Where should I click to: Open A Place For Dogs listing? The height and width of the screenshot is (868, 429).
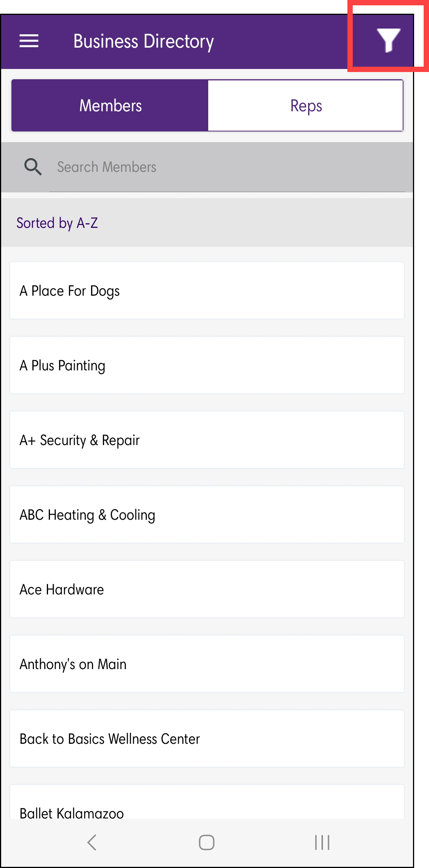[207, 291]
